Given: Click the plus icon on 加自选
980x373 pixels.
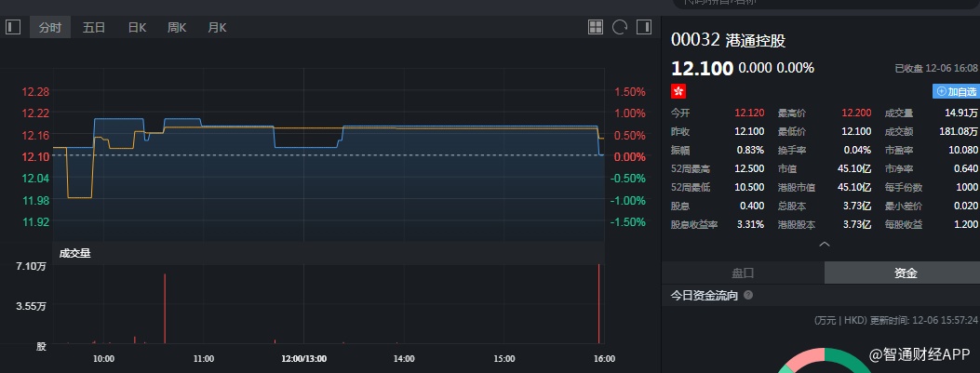Looking at the screenshot, I should pyautogui.click(x=941, y=91).
